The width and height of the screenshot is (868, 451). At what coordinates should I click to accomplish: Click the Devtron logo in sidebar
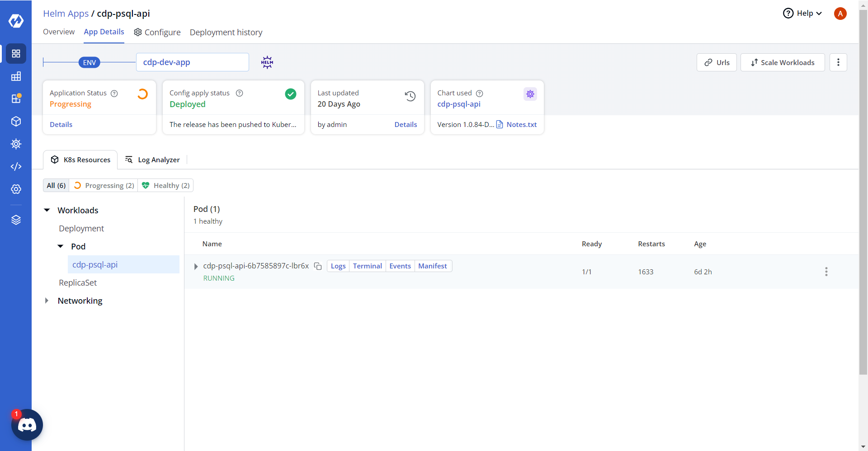coord(16,21)
